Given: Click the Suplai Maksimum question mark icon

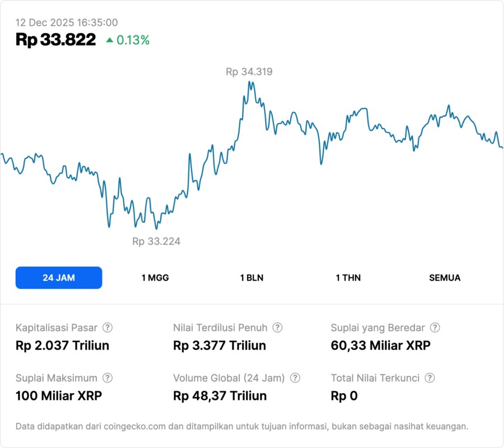Looking at the screenshot, I should tap(108, 378).
